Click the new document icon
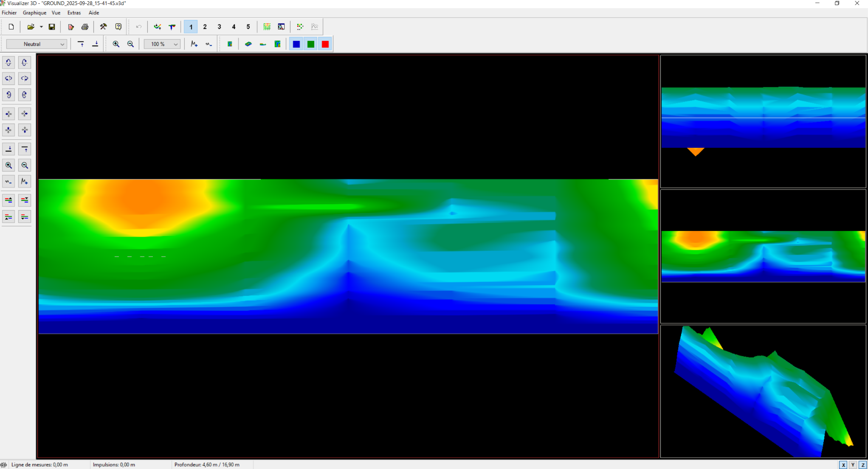This screenshot has width=868, height=469. point(11,27)
